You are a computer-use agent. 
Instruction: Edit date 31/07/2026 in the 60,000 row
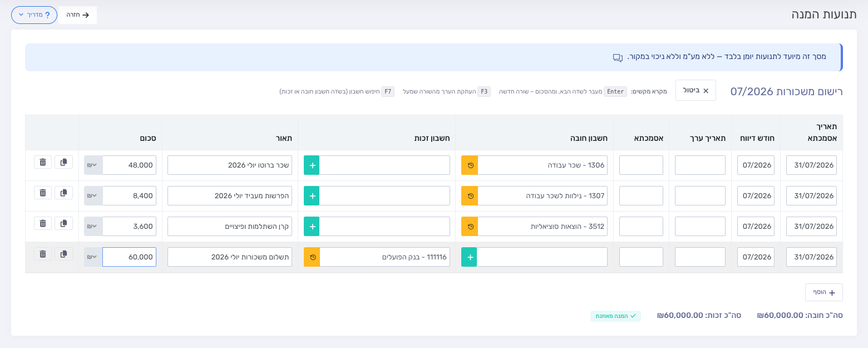click(811, 257)
